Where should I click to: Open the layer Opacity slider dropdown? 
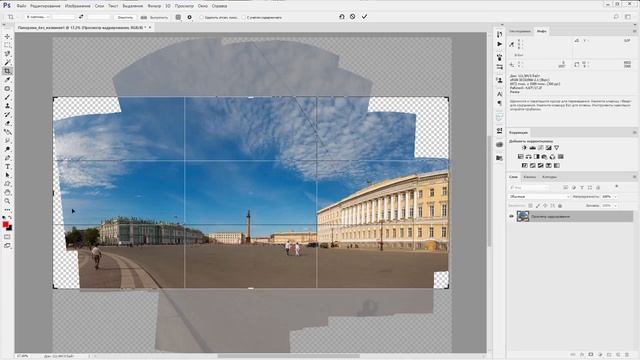pos(615,197)
